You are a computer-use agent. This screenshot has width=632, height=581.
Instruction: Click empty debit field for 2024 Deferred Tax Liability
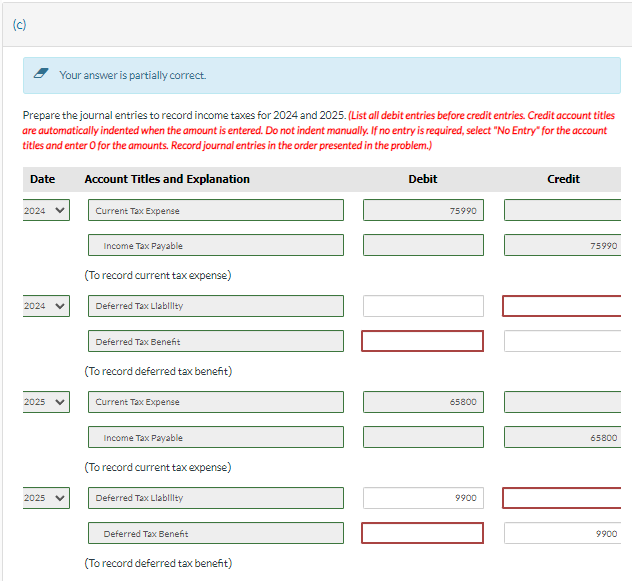[423, 306]
